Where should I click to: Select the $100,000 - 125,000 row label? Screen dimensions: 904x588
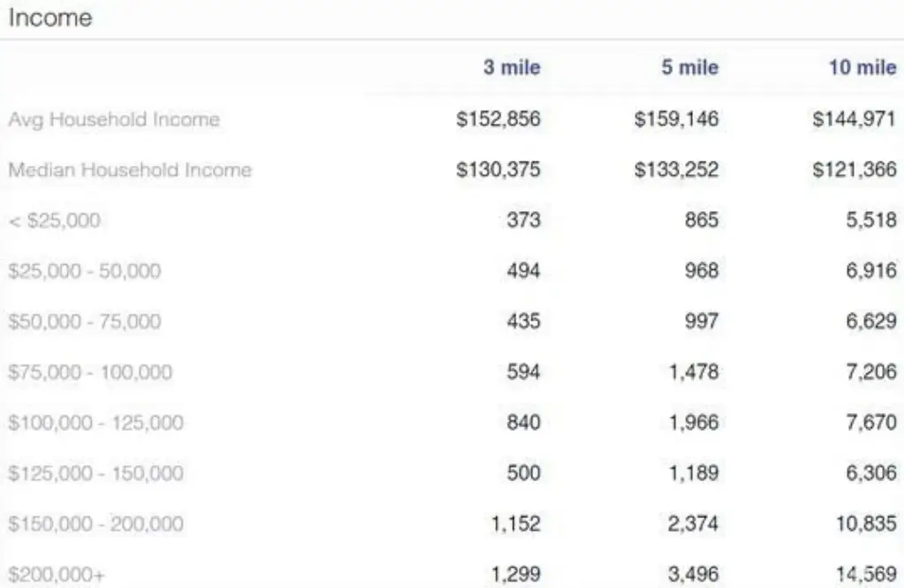point(95,423)
